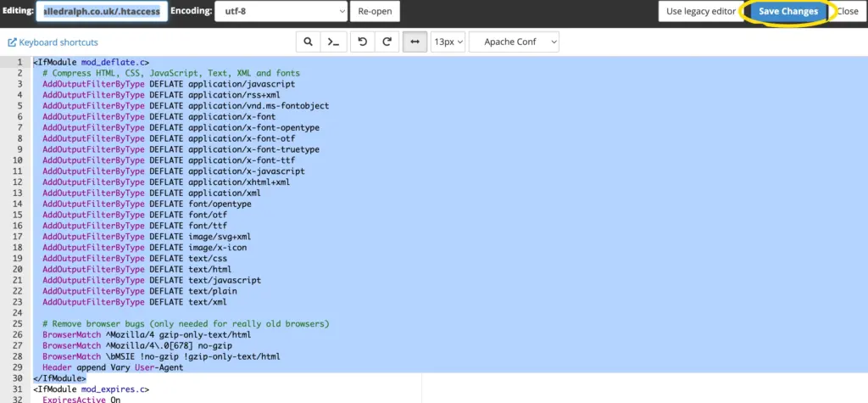Click 'font/opentype' on line 14
Image resolution: width=868 pixels, height=403 pixels.
220,204
